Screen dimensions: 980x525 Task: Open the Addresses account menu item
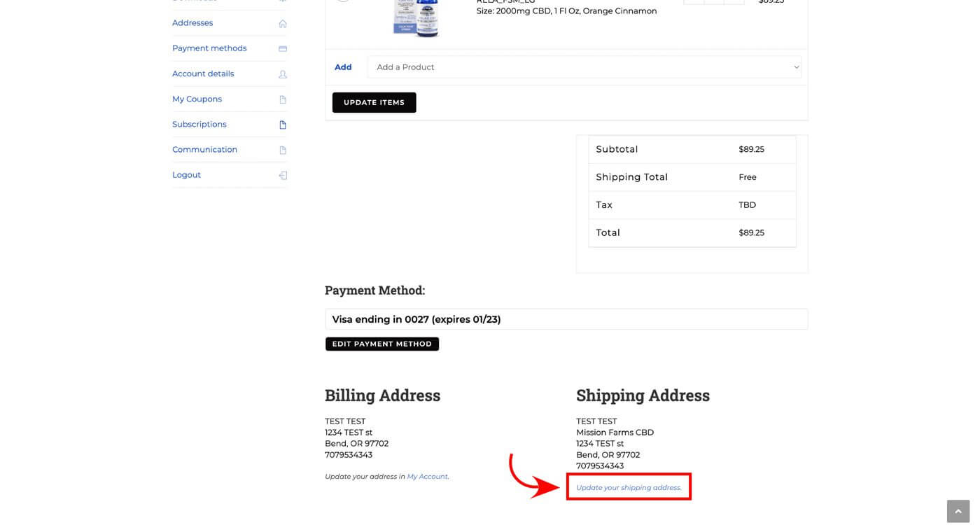click(x=192, y=23)
